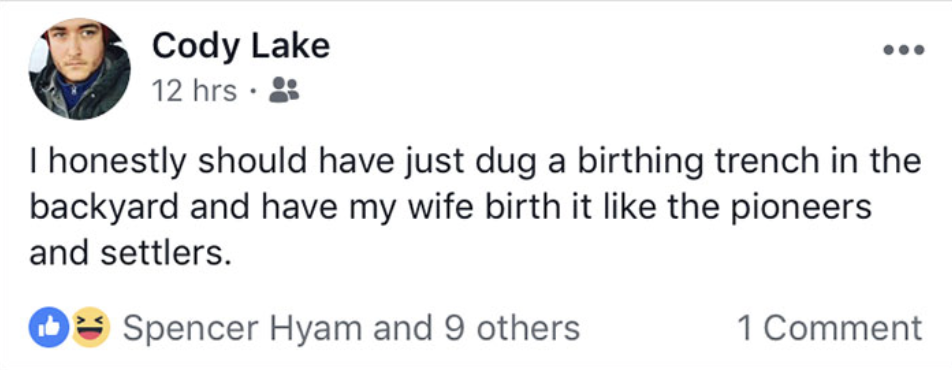952x370 pixels.
Task: Click "settlers." on the post's last line
Action: (166, 254)
